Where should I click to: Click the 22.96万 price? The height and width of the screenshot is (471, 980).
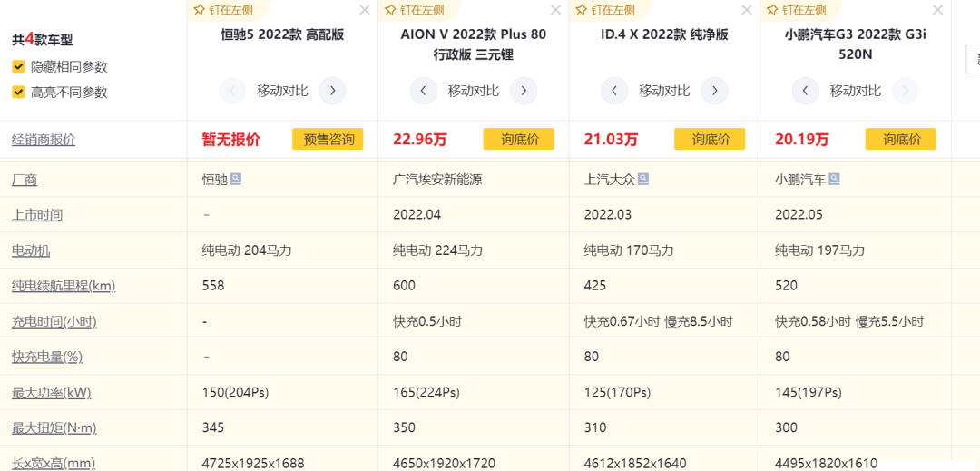[x=420, y=139]
